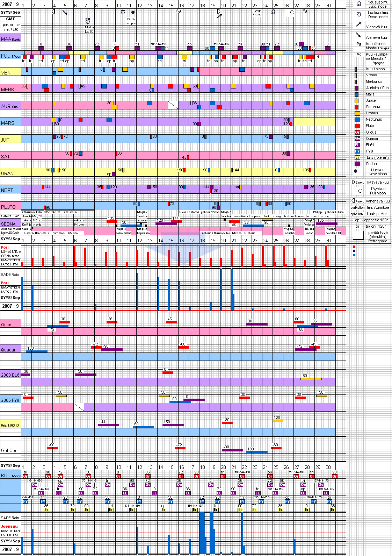The height and width of the screenshot is (556, 392).
Task: Click the Ylenevä kuu arrow icon
Action: click(358, 24)
